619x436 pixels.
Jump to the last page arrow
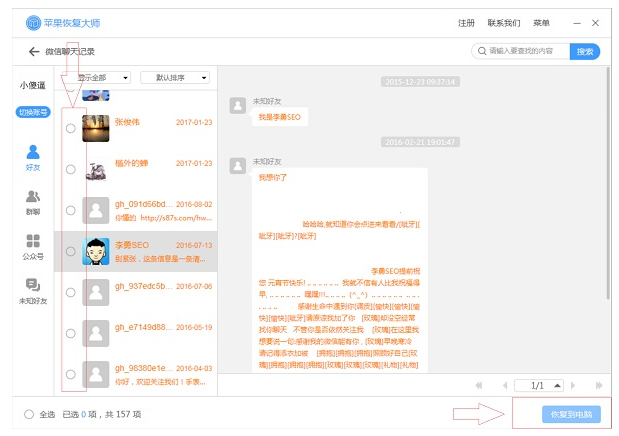coord(598,384)
